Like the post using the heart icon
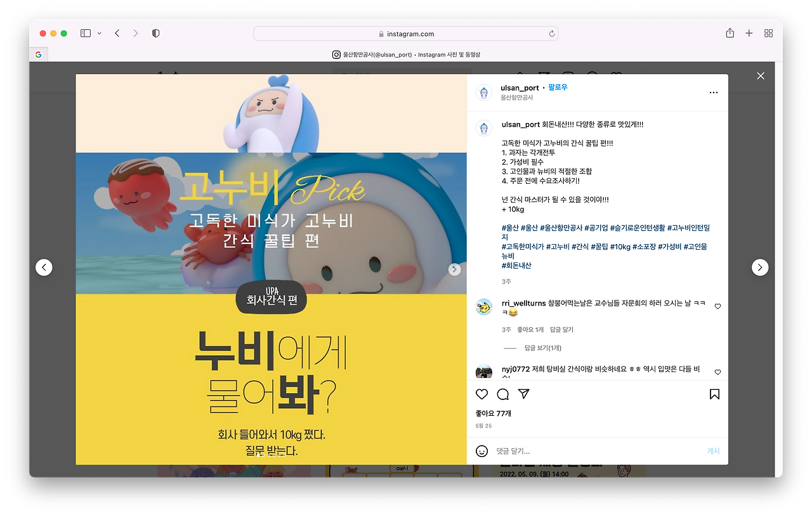 pyautogui.click(x=482, y=394)
